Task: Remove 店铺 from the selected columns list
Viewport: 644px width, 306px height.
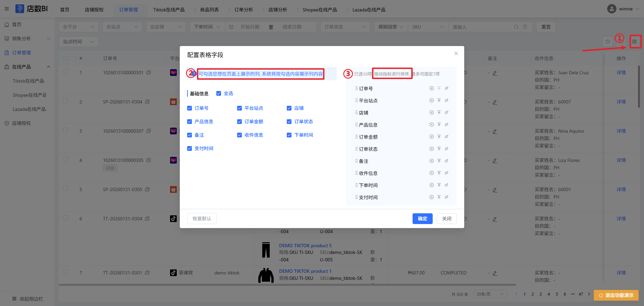Action: 431,113
